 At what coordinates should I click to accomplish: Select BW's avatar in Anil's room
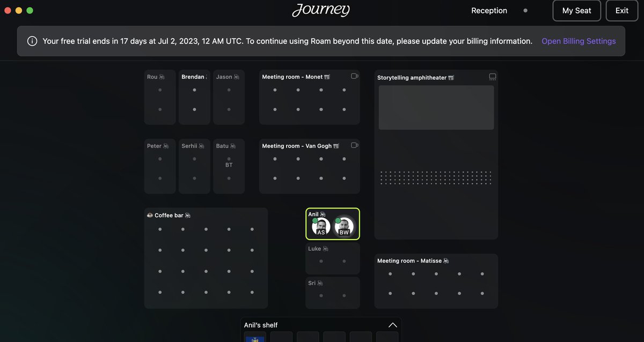343,227
